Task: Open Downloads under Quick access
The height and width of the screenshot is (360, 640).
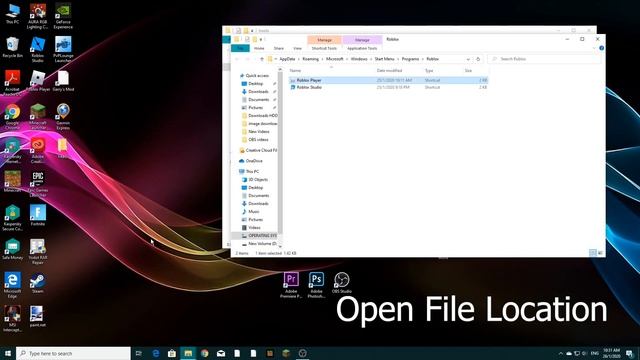Action: click(258, 91)
